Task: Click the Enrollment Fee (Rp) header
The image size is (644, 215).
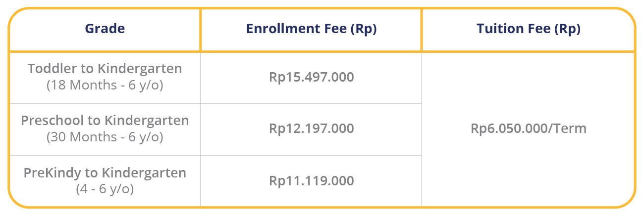Action: (x=311, y=29)
